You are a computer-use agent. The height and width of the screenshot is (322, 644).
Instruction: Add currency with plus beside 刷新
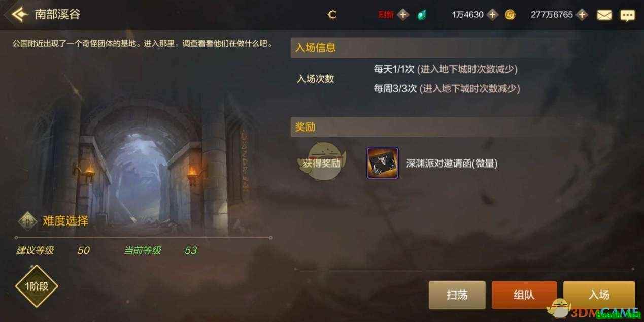click(403, 15)
